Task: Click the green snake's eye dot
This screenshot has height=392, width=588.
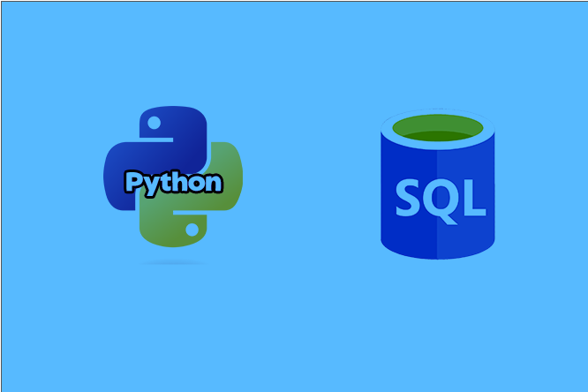Action: pyautogui.click(x=191, y=230)
